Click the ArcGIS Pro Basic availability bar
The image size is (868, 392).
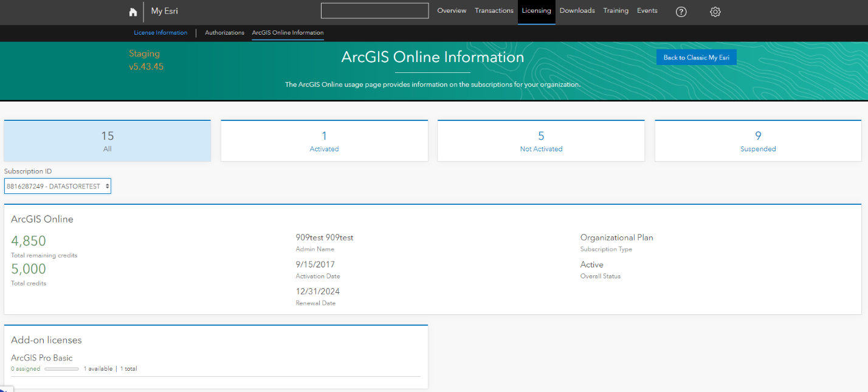point(61,368)
